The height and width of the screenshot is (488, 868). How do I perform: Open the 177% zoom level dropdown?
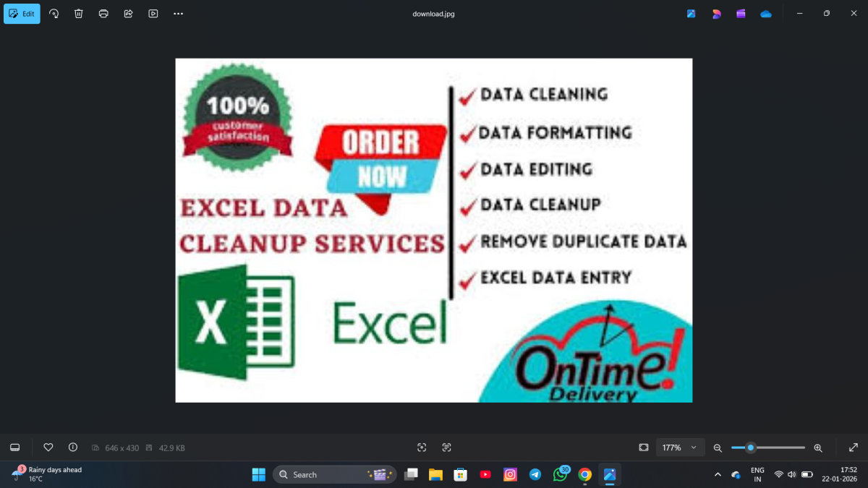[x=680, y=448]
